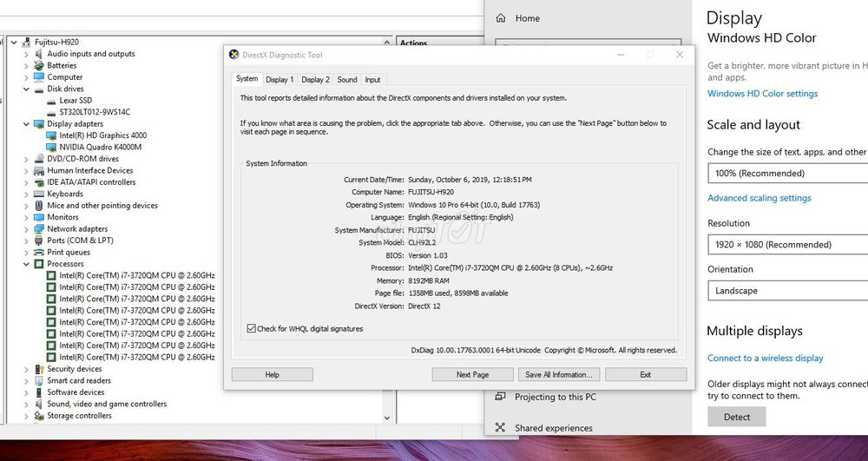Switch to the Input tab
868x461 pixels.
(372, 80)
